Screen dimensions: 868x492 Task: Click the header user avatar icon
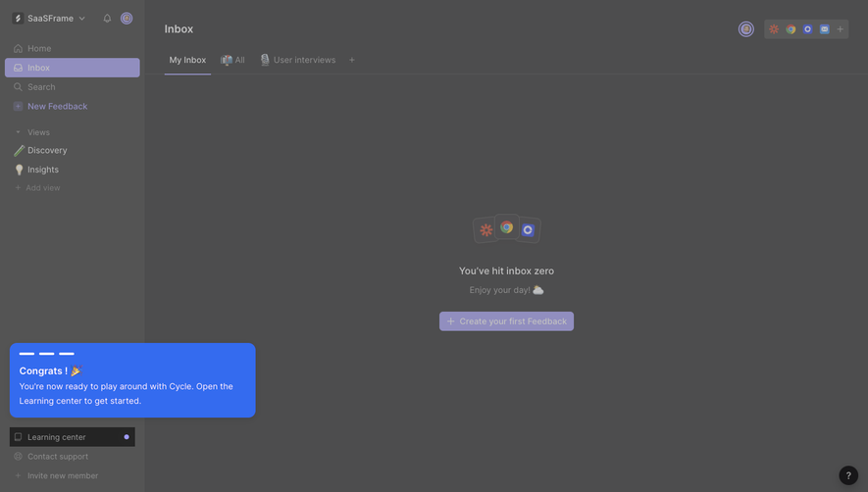(746, 29)
